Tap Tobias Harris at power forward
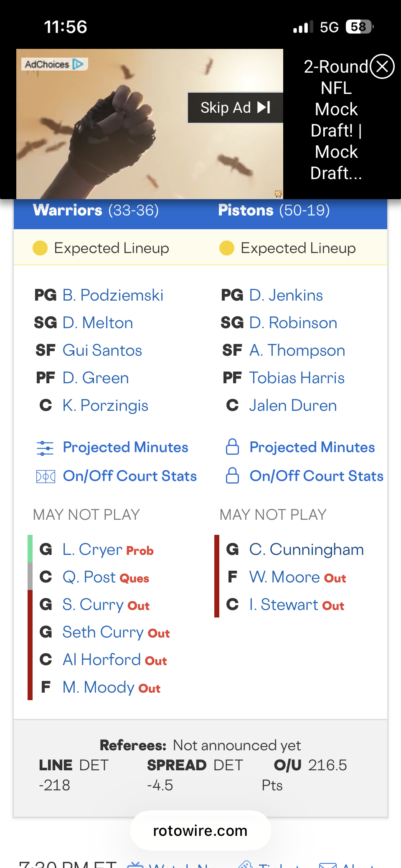 pos(297,378)
